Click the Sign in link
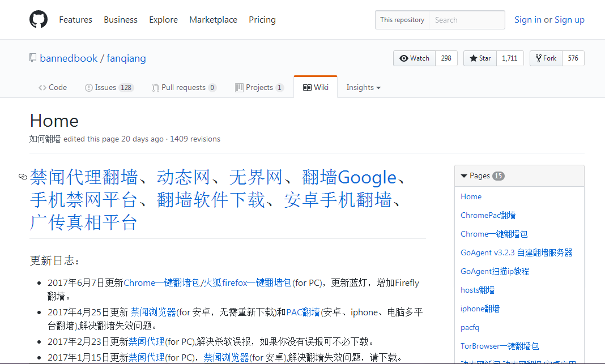The width and height of the screenshot is (605, 364). [x=527, y=20]
